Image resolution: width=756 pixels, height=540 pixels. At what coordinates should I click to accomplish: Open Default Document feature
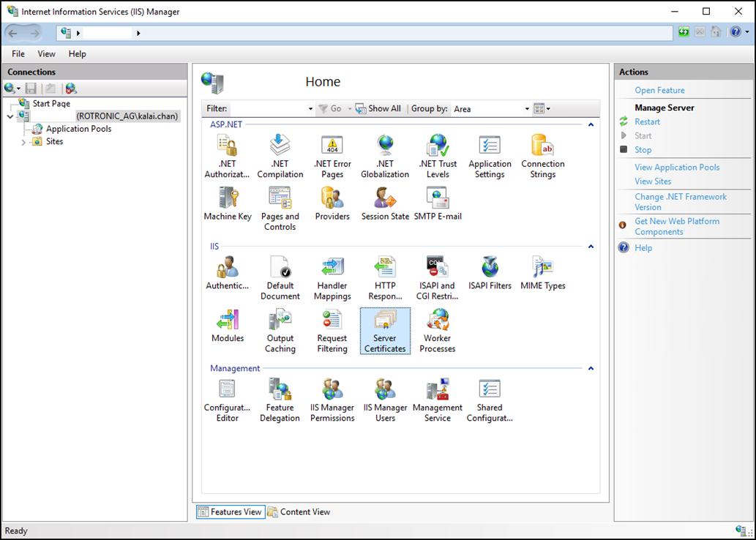pyautogui.click(x=280, y=278)
